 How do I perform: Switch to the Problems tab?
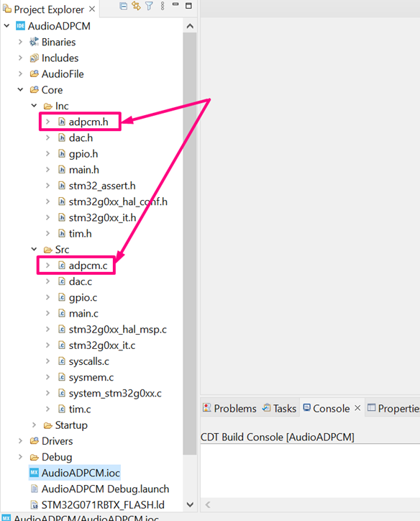click(x=229, y=408)
